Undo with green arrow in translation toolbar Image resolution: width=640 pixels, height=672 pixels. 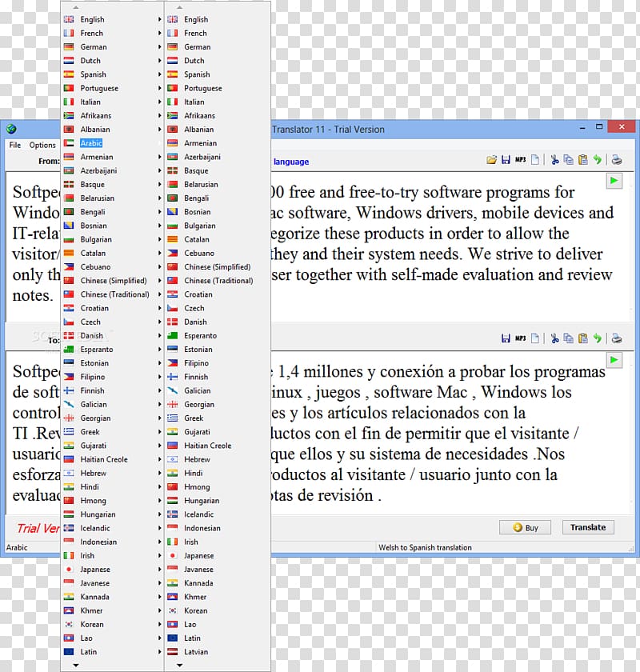pos(598,338)
